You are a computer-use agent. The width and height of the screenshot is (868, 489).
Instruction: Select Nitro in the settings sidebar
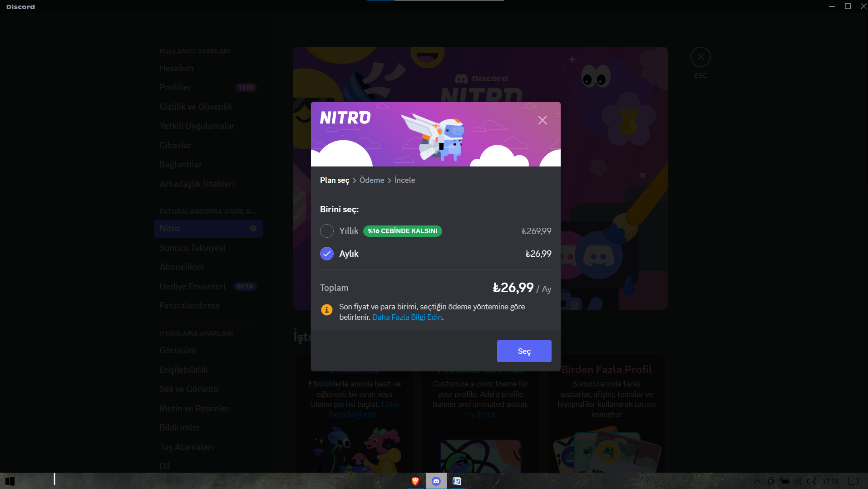click(x=208, y=229)
